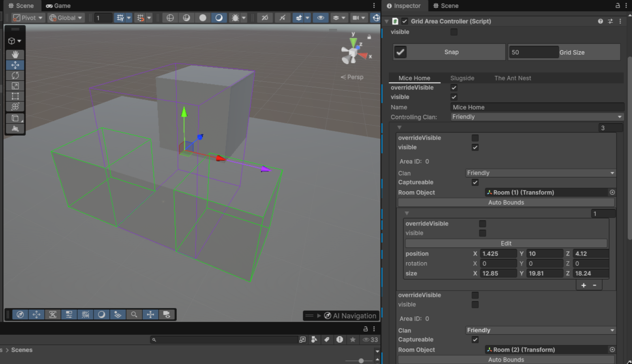Viewport: 632px width, 364px height.
Task: Click the favorites star in Project toolbar
Action: tap(353, 340)
